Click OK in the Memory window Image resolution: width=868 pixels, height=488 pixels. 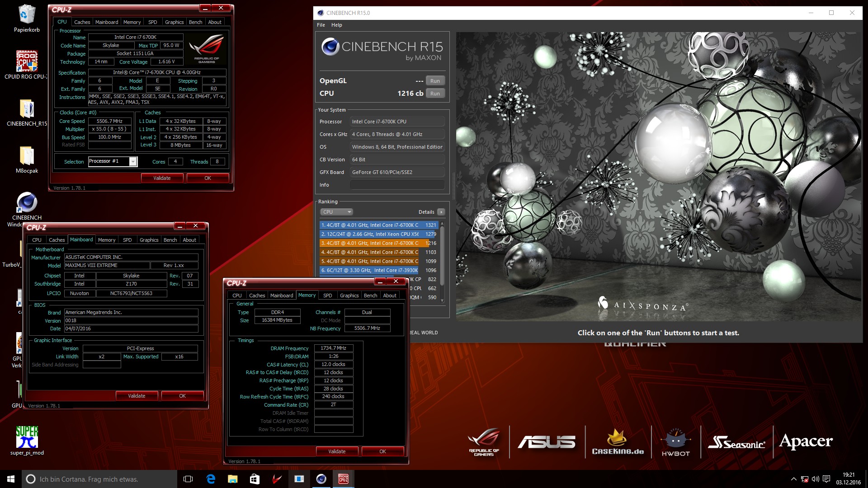coord(383,451)
